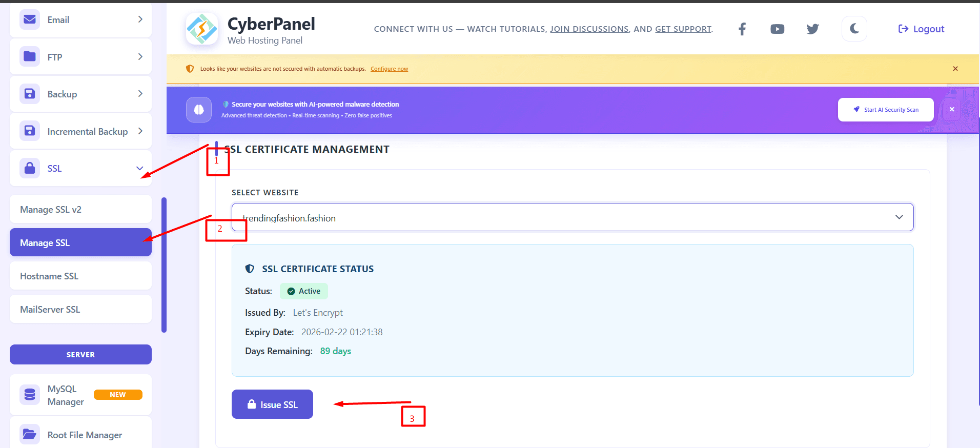
Task: Close the AI malware detection banner
Action: [951, 110]
